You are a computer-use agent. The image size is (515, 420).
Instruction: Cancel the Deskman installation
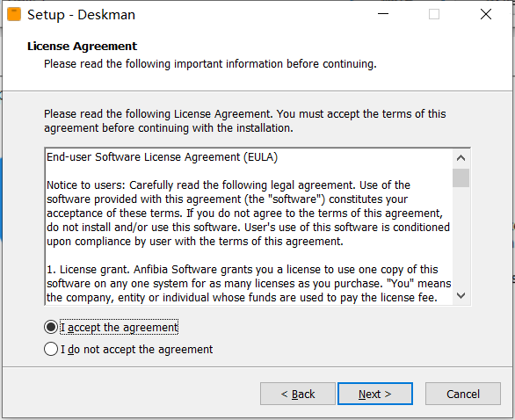(x=463, y=394)
